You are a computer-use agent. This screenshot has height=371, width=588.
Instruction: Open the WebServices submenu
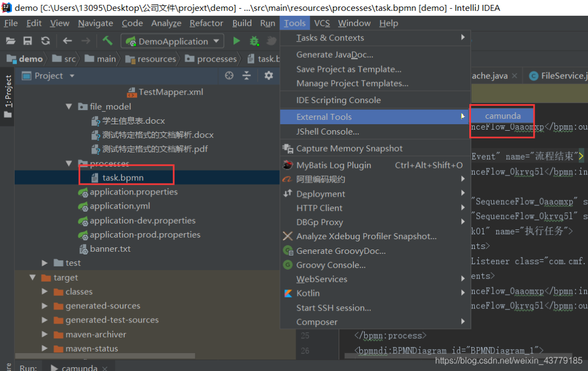[375, 279]
